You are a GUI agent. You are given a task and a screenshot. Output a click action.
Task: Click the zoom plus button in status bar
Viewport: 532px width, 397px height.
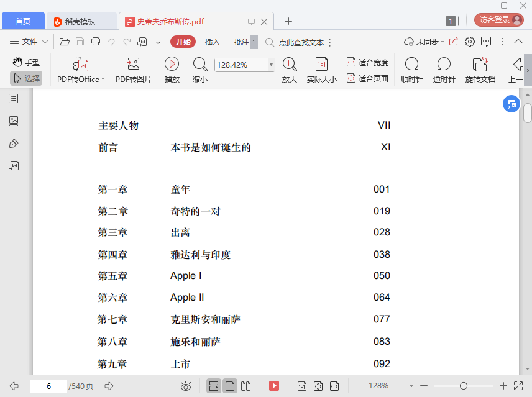[x=503, y=386]
